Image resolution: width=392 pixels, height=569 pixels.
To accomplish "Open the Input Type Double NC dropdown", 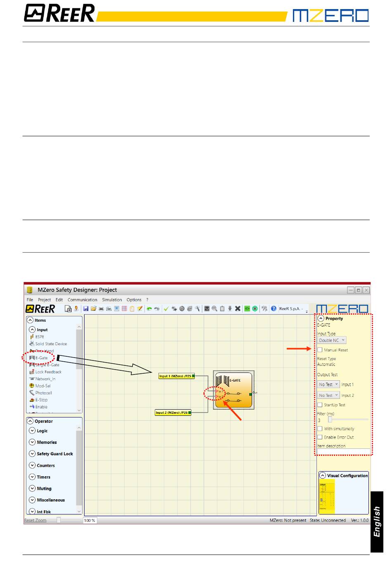I will coord(332,340).
